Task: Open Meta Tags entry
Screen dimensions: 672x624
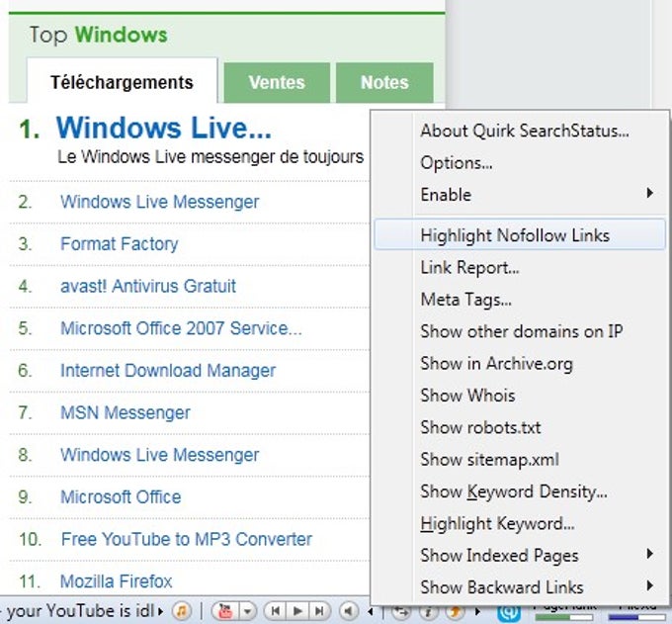Action: click(x=520, y=300)
